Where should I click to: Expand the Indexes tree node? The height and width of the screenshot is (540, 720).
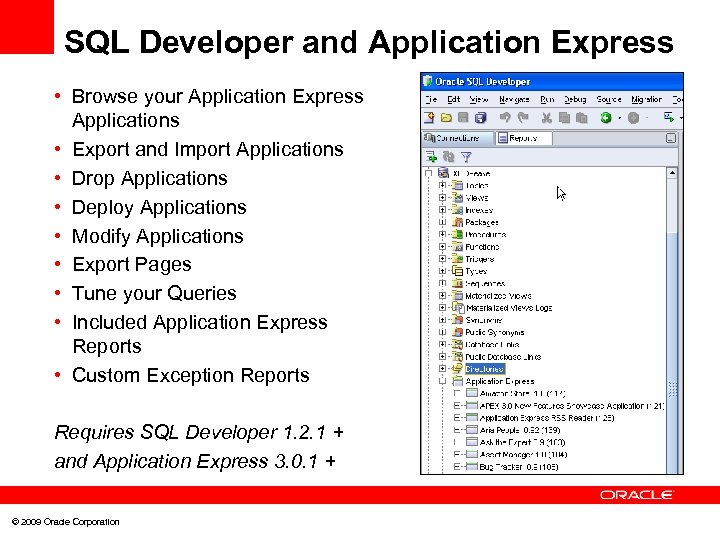click(442, 210)
